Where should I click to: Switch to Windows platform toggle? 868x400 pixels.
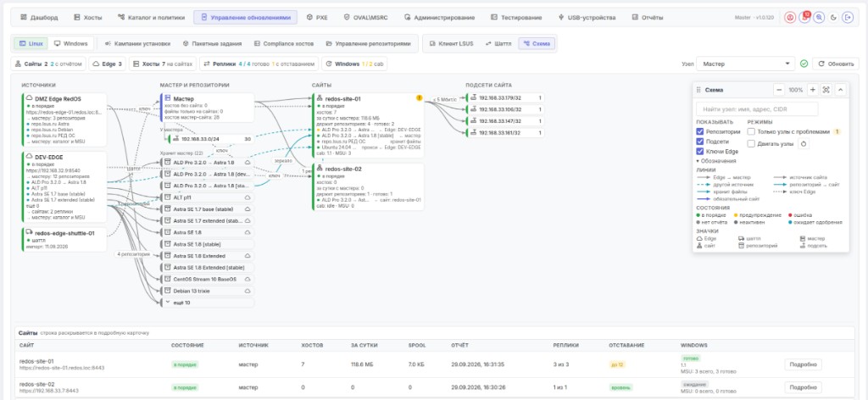[x=71, y=43]
